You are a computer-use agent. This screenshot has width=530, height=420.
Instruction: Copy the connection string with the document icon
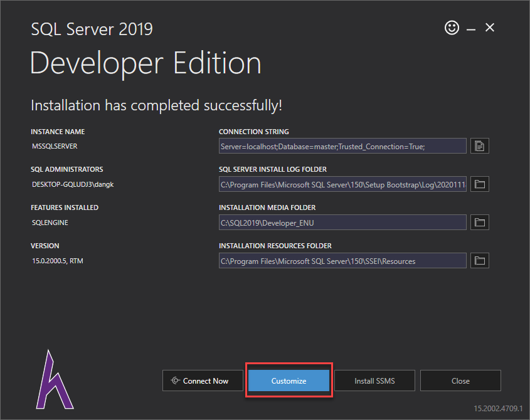coord(480,146)
